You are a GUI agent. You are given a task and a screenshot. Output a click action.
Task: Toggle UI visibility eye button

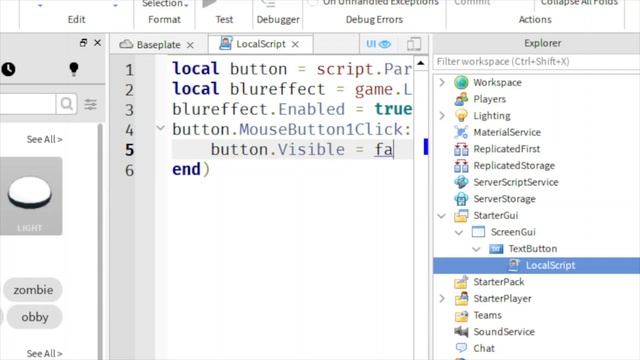(x=378, y=44)
